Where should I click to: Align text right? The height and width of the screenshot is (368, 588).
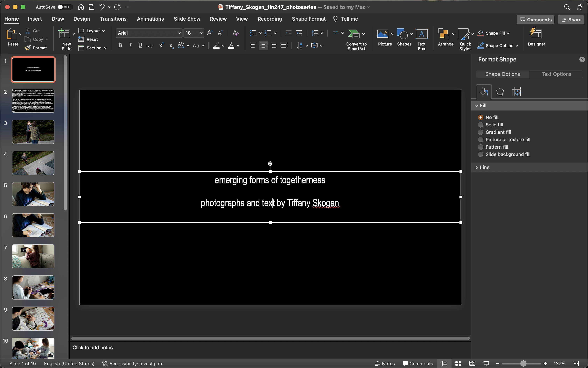(273, 46)
